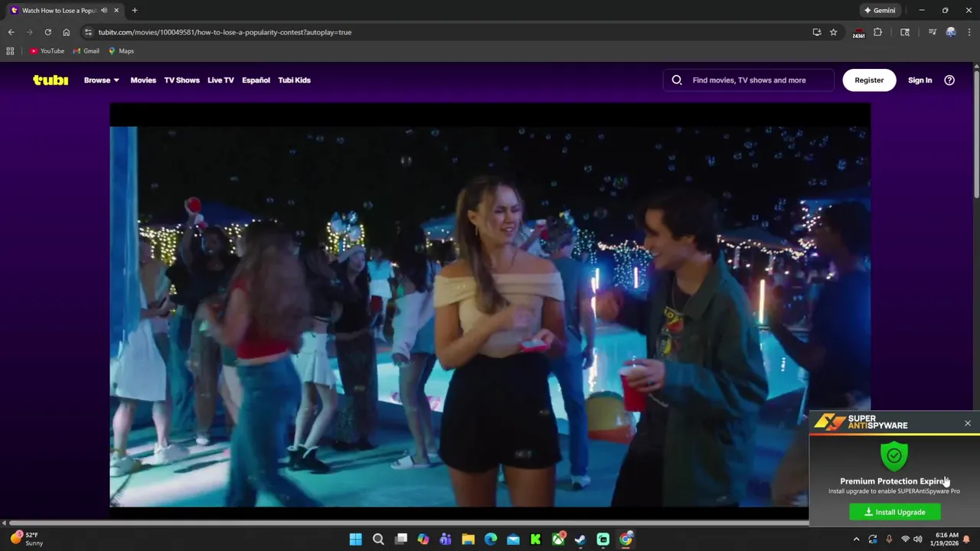Image resolution: width=980 pixels, height=551 pixels.
Task: Open the Xbox app on taskbar
Action: point(558,540)
